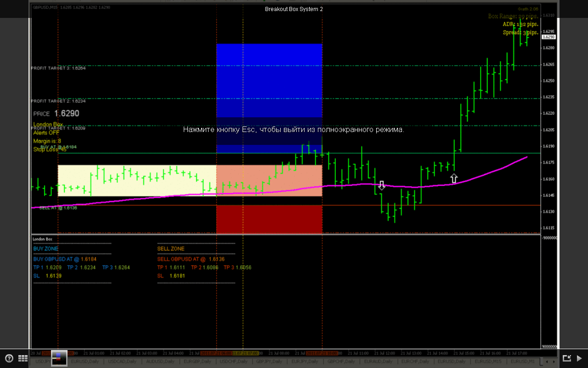Viewport: 588px width, 368px height.
Task: Select the current slide thumbnail in bottom bar
Action: pos(59,358)
